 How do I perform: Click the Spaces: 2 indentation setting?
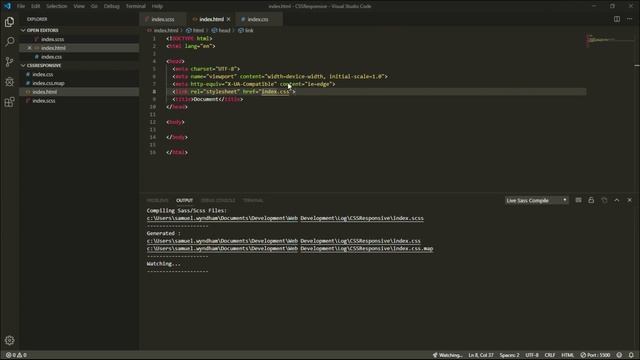coord(509,355)
